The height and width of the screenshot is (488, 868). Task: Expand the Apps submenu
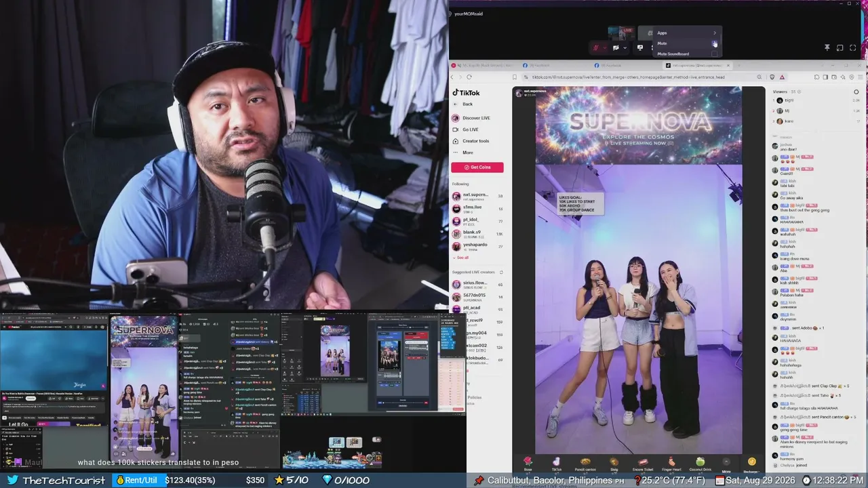click(x=686, y=33)
